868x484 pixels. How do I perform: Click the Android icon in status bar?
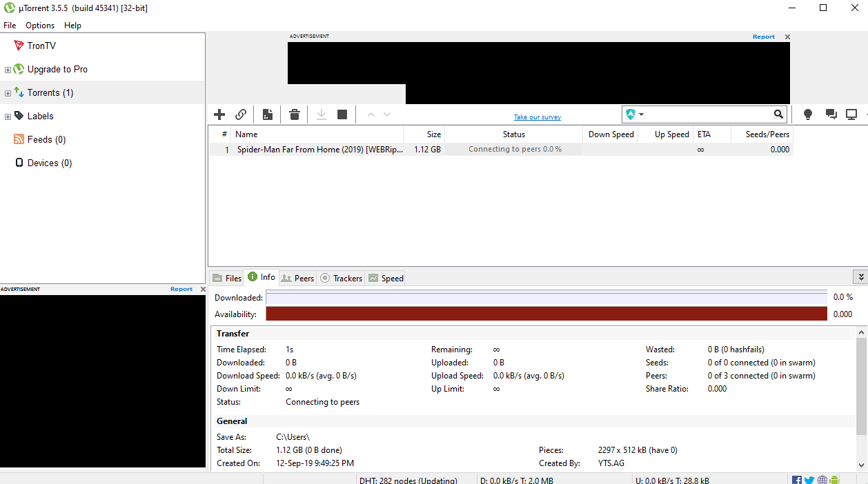[834, 480]
